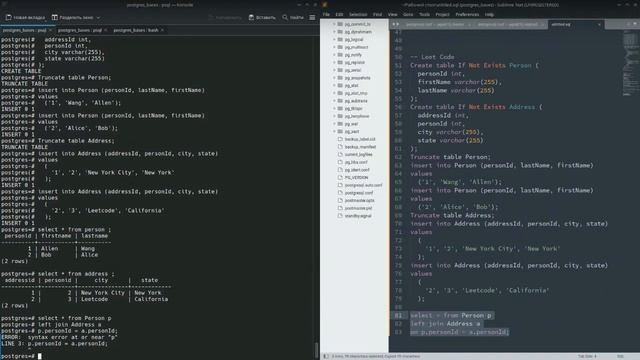The image size is (640, 360).
Task: Click the pg_stat_tmp folder icon
Action: [x=340, y=93]
